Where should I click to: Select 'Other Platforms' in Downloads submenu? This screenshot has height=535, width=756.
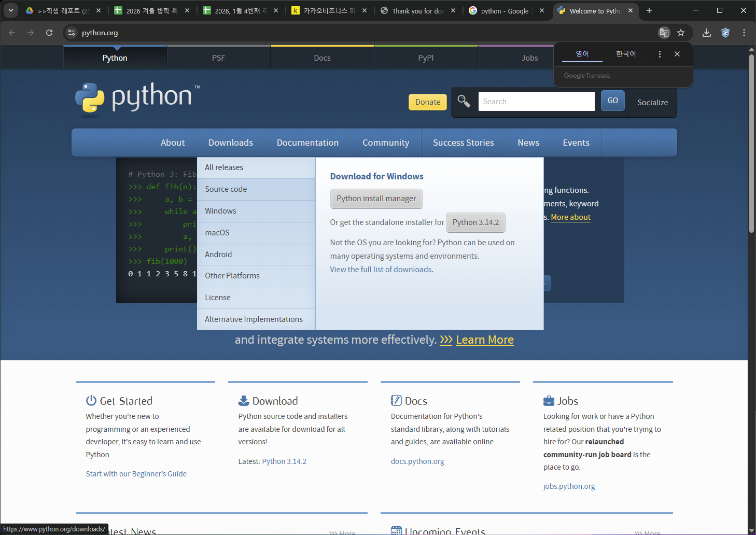pyautogui.click(x=256, y=276)
